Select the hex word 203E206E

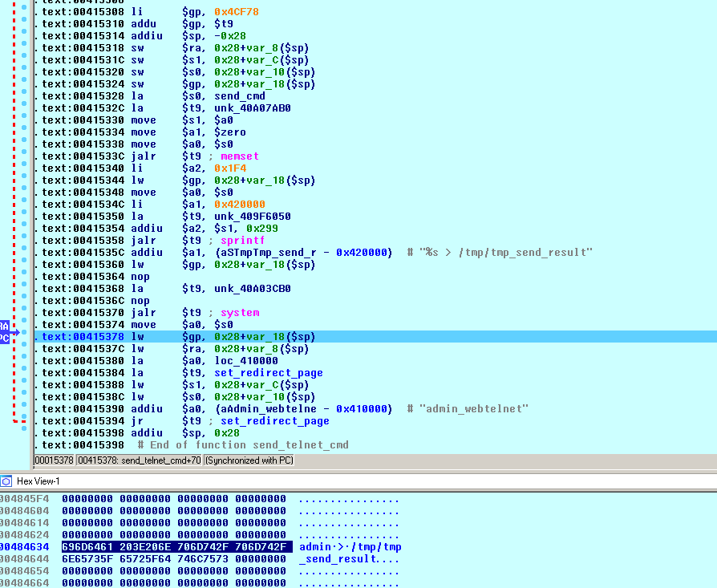click(x=145, y=547)
